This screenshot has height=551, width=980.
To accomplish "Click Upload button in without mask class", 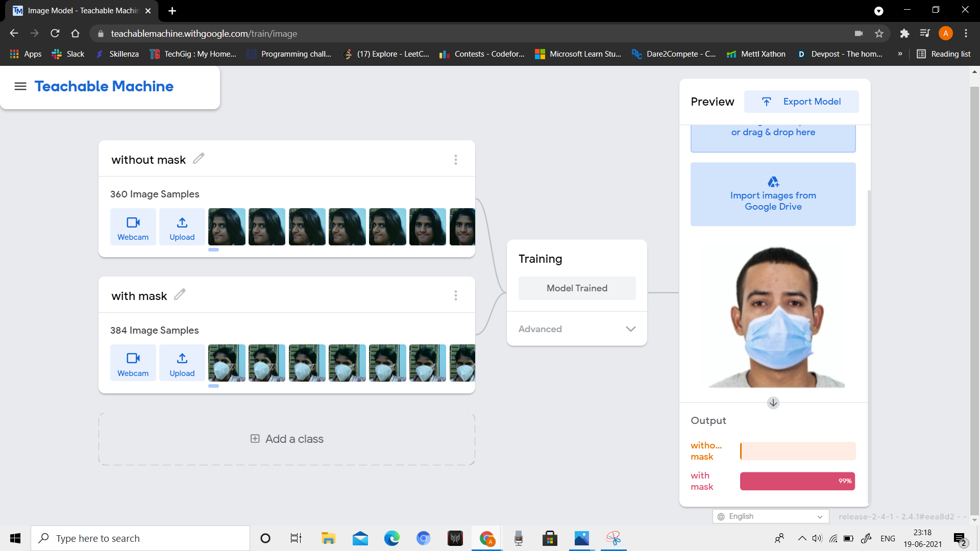I will point(182,228).
